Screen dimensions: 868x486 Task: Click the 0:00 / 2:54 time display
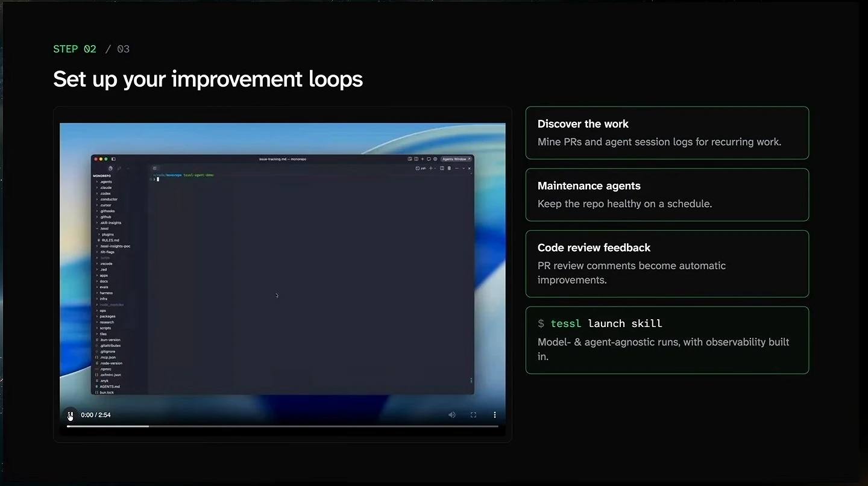pyautogui.click(x=96, y=415)
